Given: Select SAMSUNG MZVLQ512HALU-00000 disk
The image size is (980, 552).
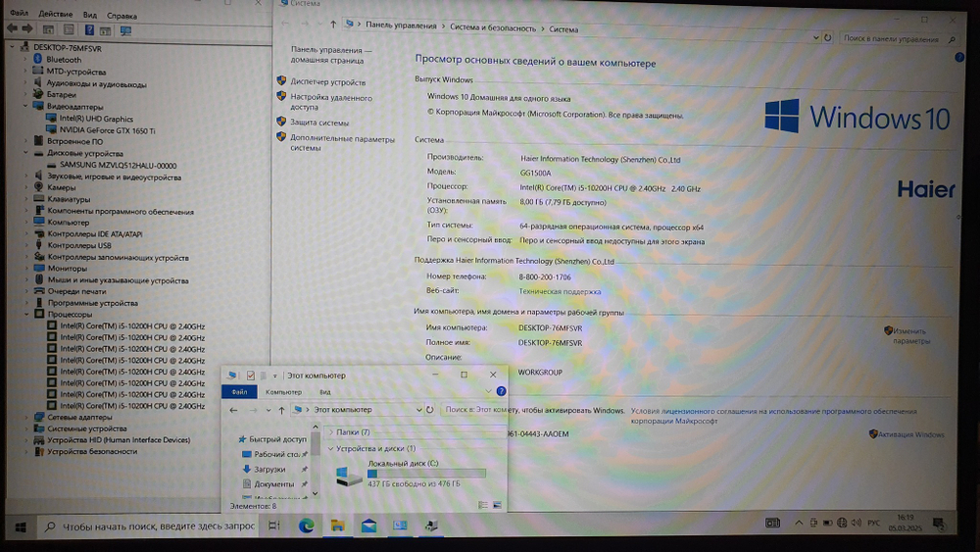Looking at the screenshot, I should (119, 165).
